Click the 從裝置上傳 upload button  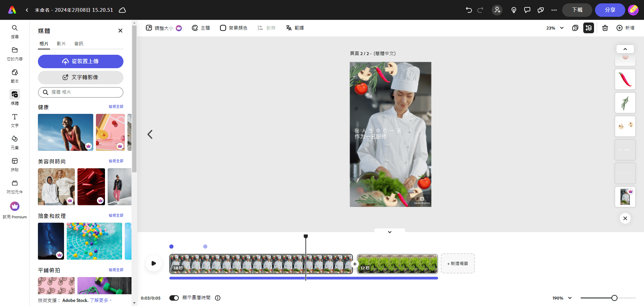[x=80, y=61]
